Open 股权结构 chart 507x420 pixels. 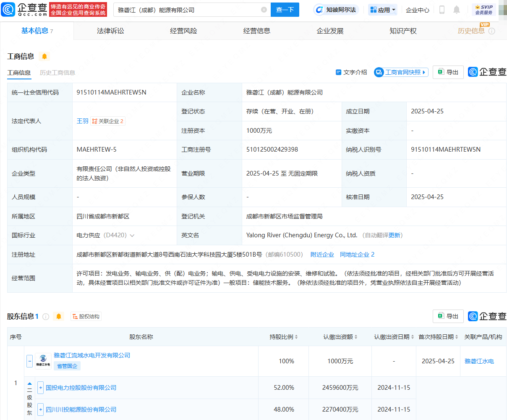pos(86,316)
